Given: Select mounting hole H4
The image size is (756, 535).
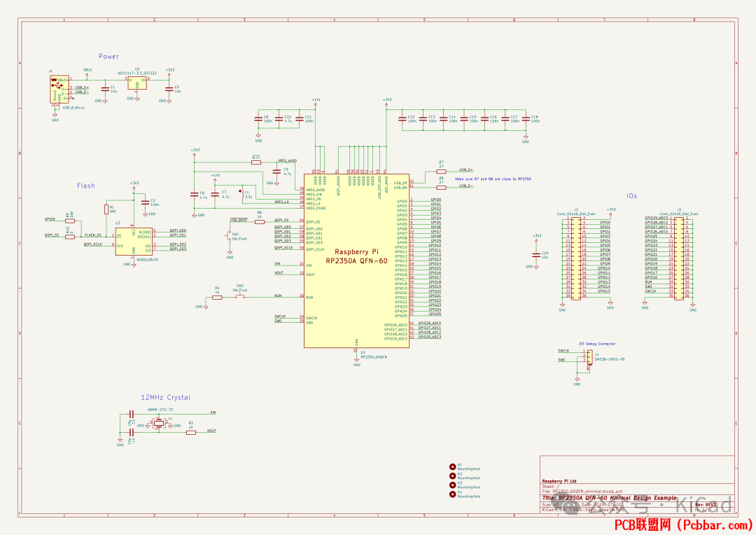Looking at the screenshot, I should click(452, 494).
